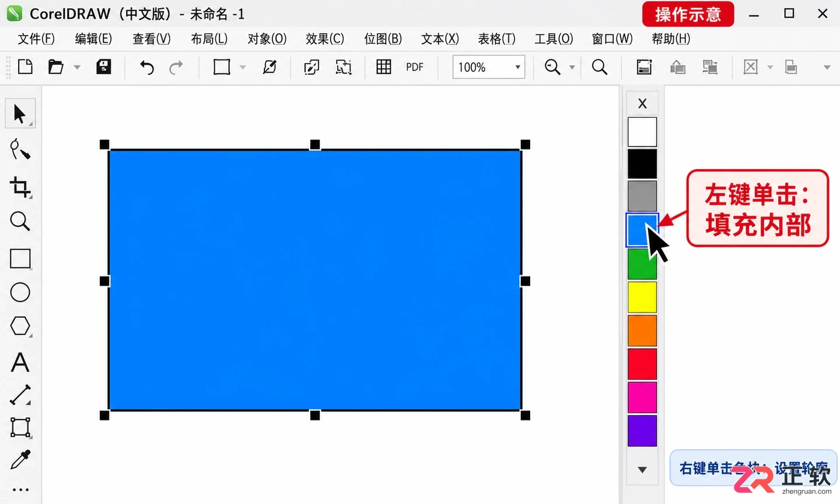Open the 对象(O) menu
Screen dimensions: 840x504
[x=267, y=39]
